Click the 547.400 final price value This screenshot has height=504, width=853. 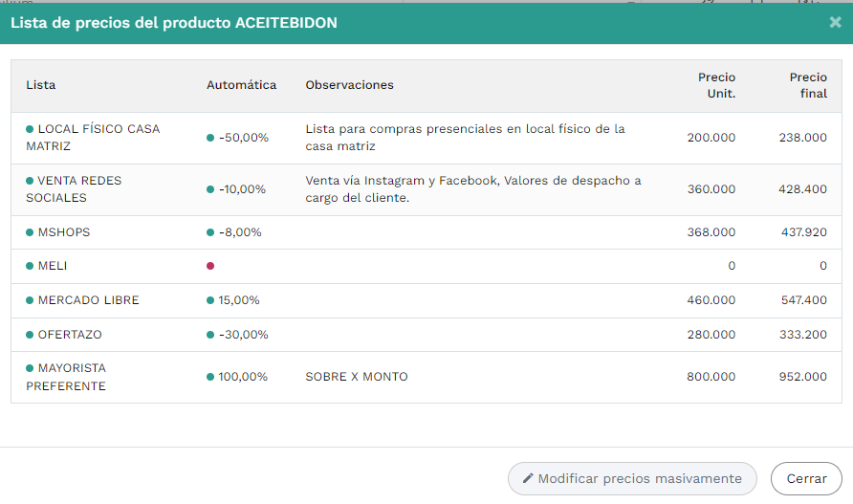802,300
